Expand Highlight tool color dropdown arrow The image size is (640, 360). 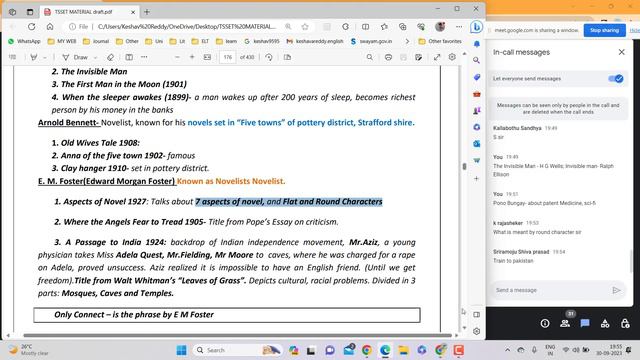tap(44, 58)
